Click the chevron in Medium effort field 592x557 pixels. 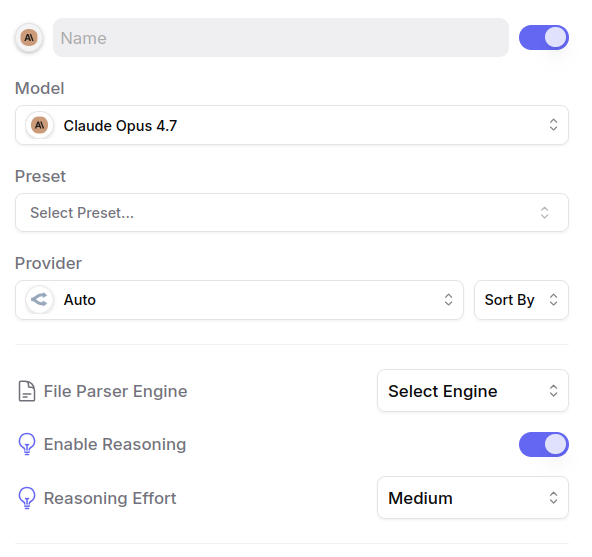pyautogui.click(x=553, y=498)
